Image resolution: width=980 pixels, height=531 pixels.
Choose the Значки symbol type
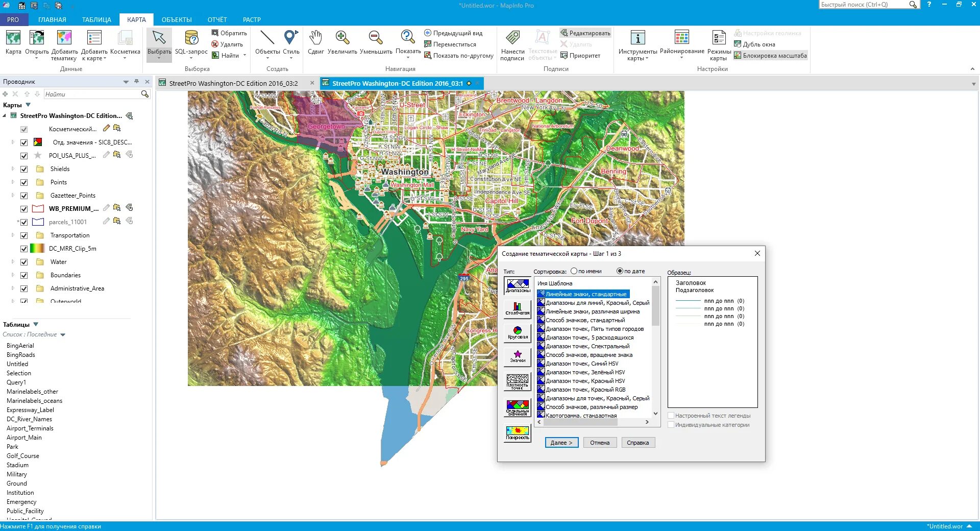coord(518,357)
